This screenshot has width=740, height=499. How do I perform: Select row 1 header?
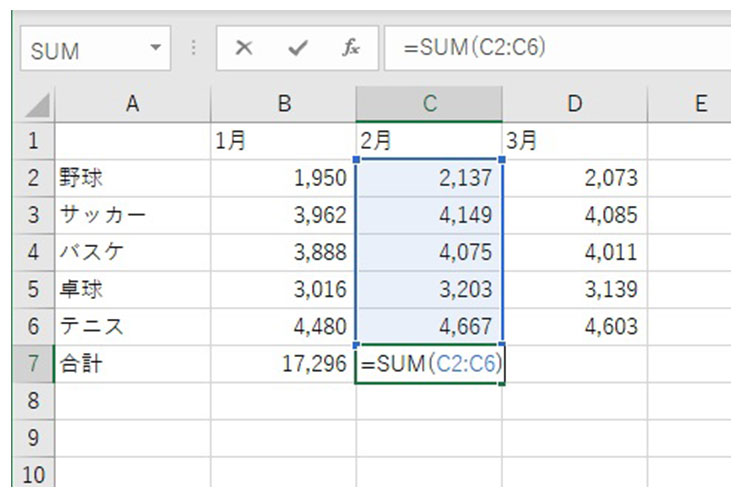click(31, 141)
